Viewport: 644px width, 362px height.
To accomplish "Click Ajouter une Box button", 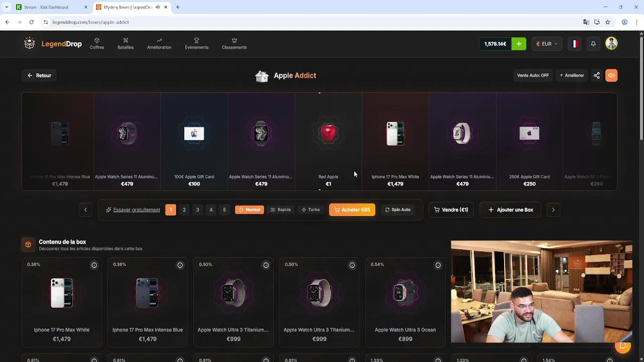I will 510,210.
